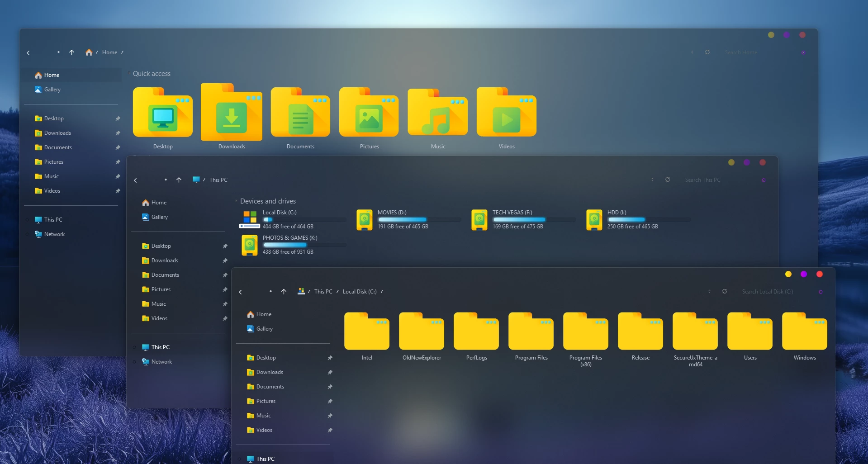Click the up arrow in This PC window
The height and width of the screenshot is (464, 868).
click(179, 180)
